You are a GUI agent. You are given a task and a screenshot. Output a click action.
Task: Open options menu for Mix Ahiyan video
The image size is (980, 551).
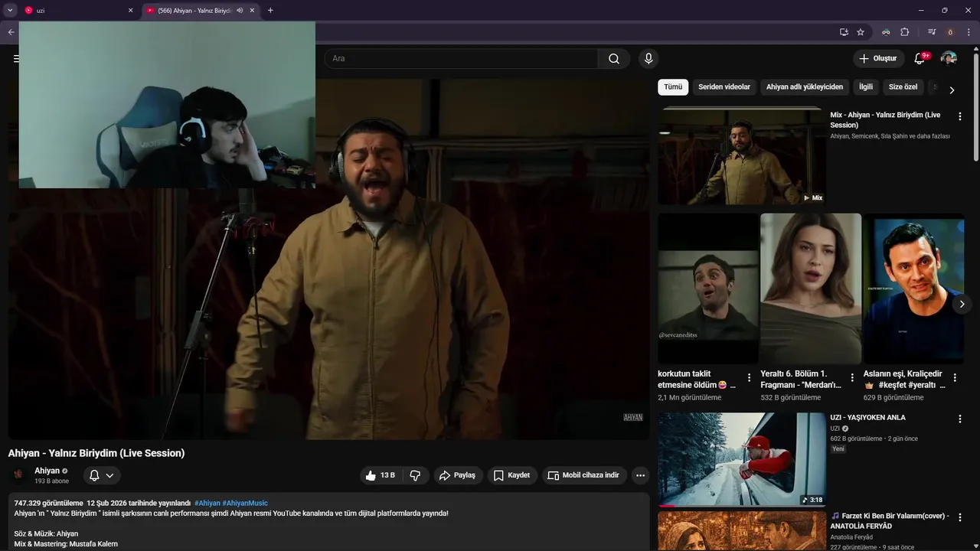960,116
